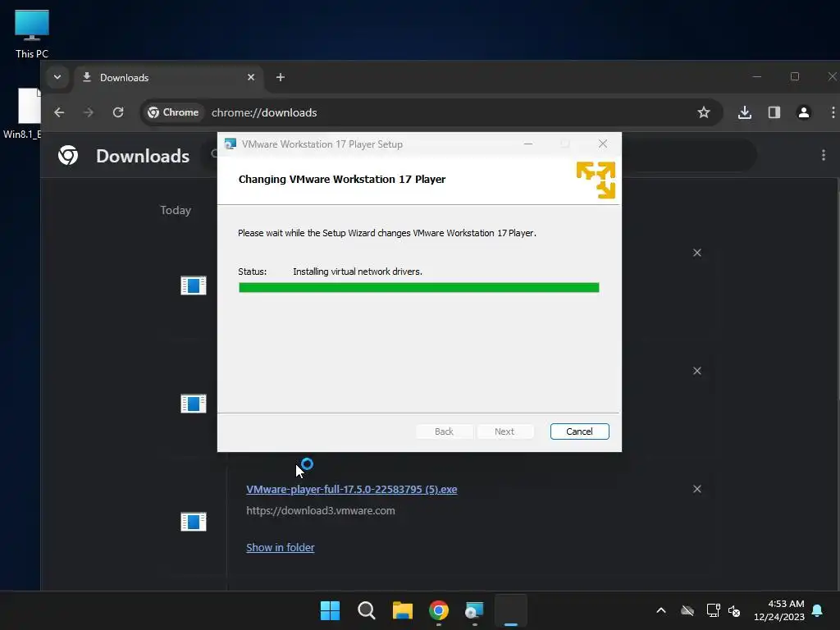Screen dimensions: 840x630
Task: Click 'Installing virtual network drivers.' status text
Action: click(x=358, y=272)
